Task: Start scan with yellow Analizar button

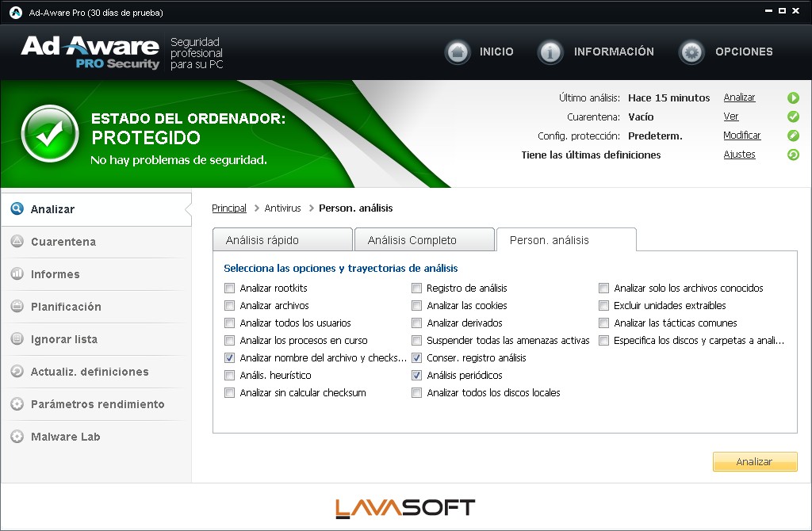Action: coord(755,461)
